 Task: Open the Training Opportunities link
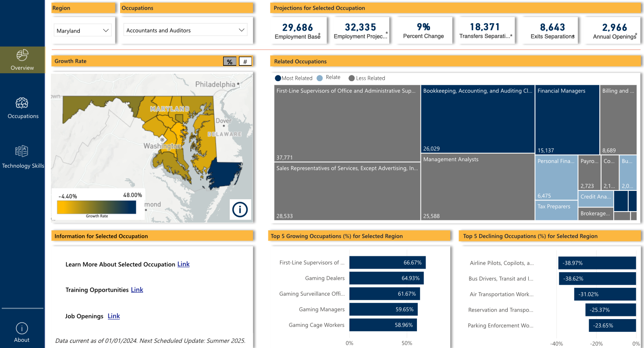pos(137,290)
